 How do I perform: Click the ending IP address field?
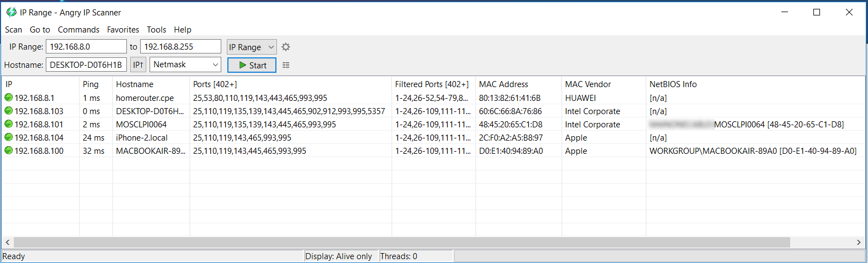coord(180,47)
